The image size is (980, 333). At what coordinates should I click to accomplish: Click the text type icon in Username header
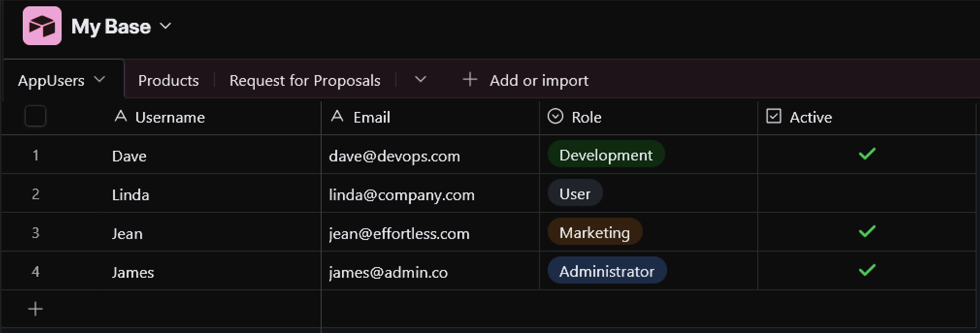pyautogui.click(x=120, y=116)
